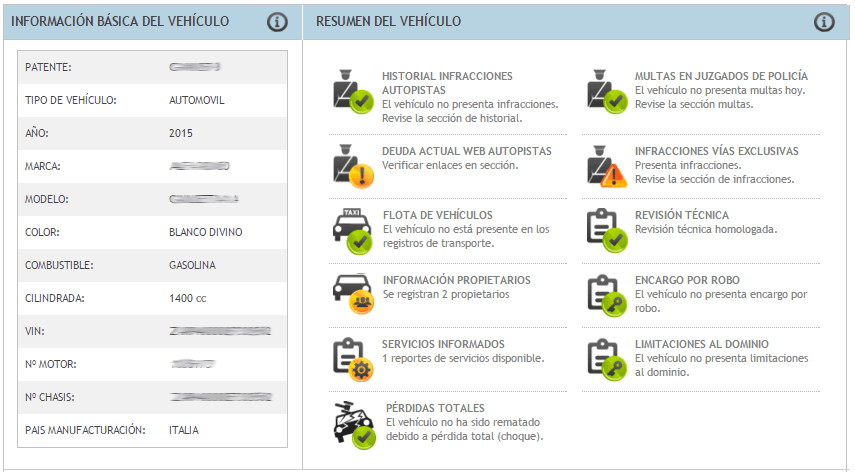Screen dimensions: 855x472
Task: Open Infracciones Vías Exclusivas heading
Action: coord(716,152)
